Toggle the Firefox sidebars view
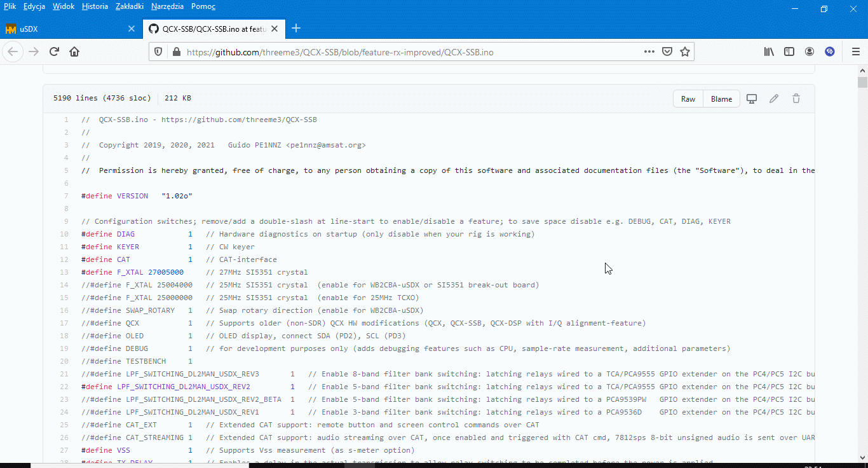This screenshot has height=468, width=868. [789, 52]
